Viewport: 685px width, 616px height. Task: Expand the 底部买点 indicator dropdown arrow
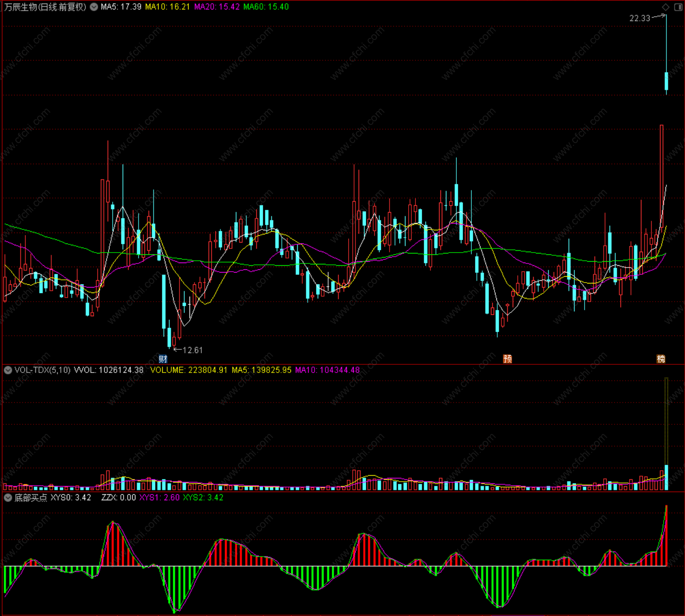pos(8,497)
